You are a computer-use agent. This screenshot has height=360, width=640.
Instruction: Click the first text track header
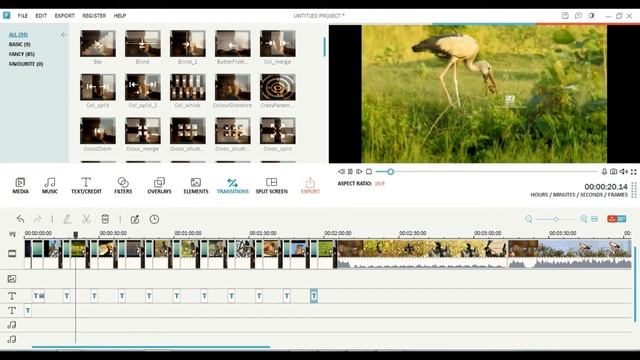pyautogui.click(x=12, y=296)
